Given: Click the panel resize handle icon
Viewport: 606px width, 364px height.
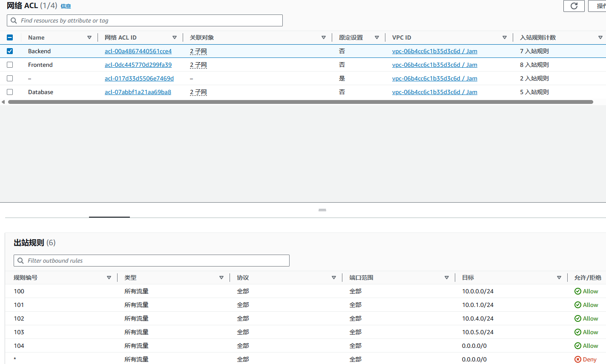Looking at the screenshot, I should (322, 210).
